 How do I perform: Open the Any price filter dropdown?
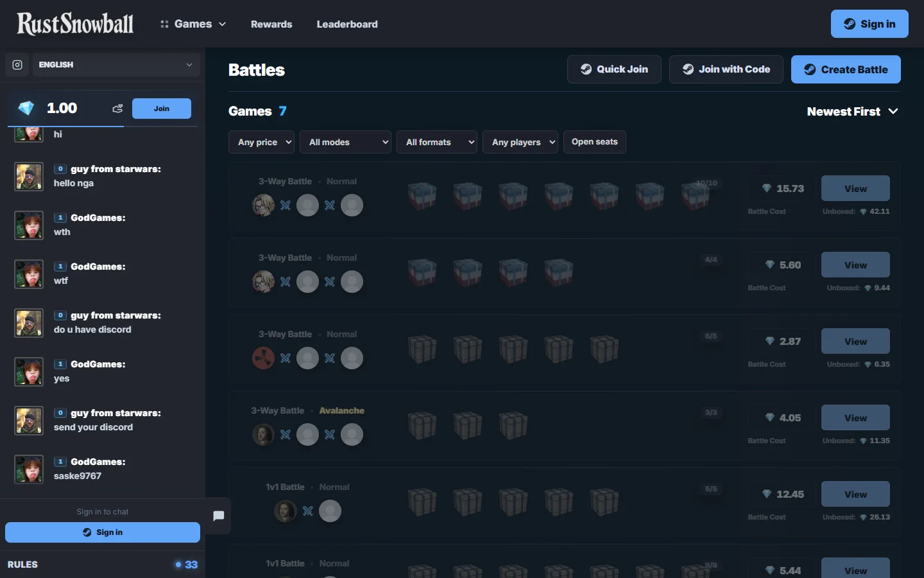click(x=261, y=142)
